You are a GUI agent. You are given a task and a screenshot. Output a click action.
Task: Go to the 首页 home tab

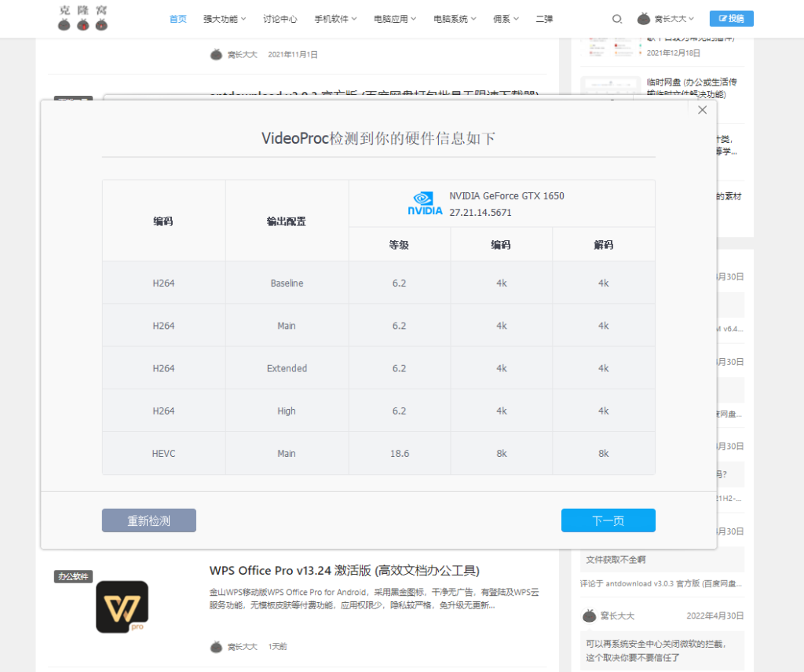coord(178,19)
